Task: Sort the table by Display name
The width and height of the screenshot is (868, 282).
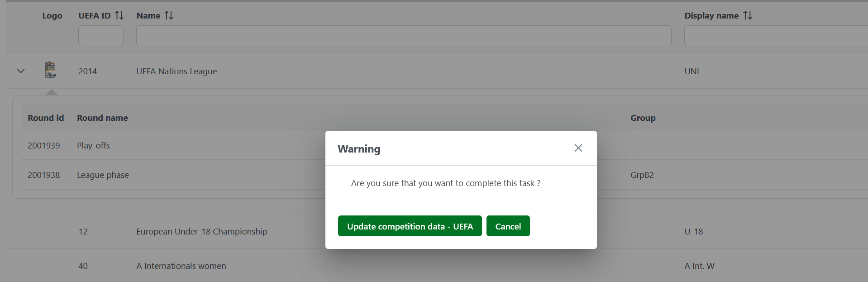Action: pos(748,15)
